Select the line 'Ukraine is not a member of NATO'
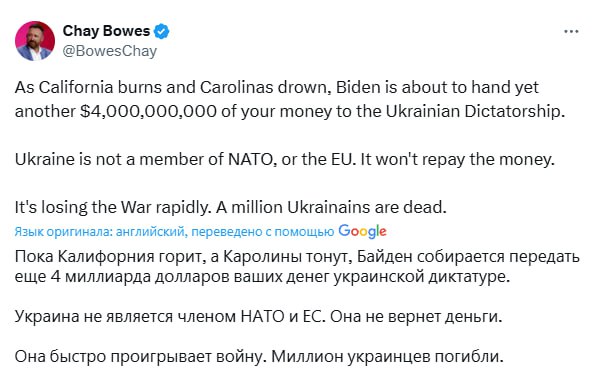596x383 pixels. pos(146,159)
